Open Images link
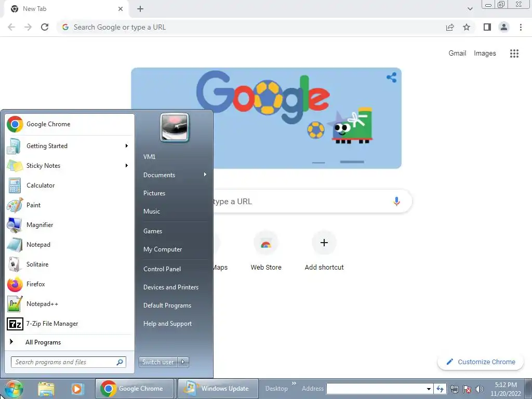This screenshot has width=532, height=399. pos(485,54)
